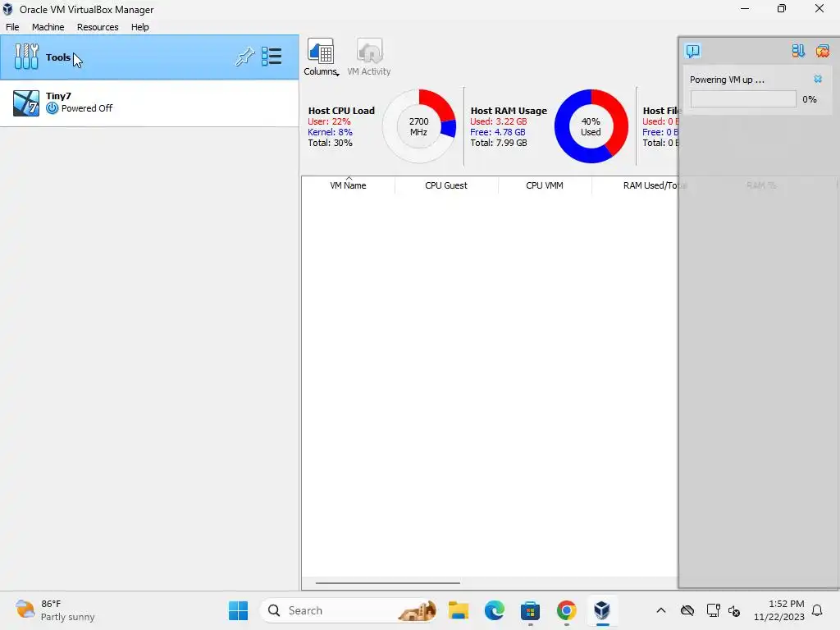840x630 pixels.
Task: Click the VirtualBox title bar app icon
Action: tap(7, 9)
